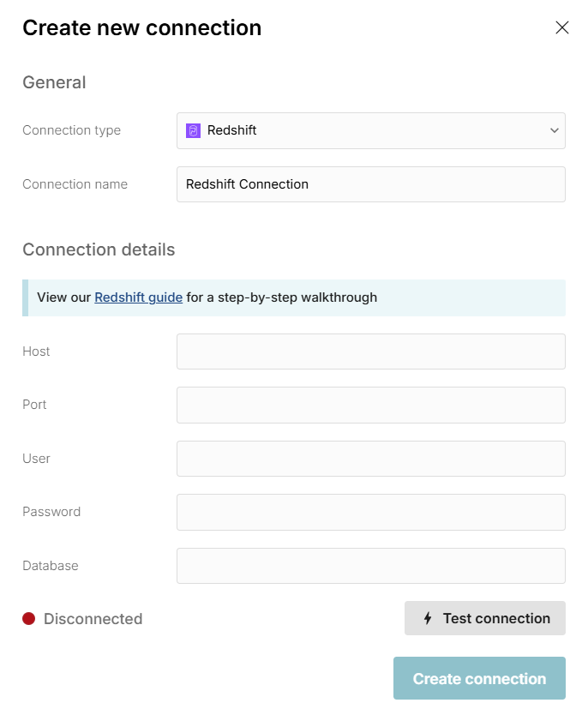Focus the Password input field
This screenshot has height=709, width=588.
[370, 512]
